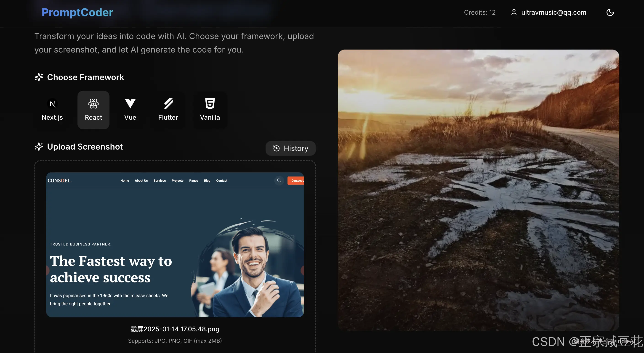View the Credits: 12 counter
Image resolution: width=644 pixels, height=353 pixels.
point(479,13)
